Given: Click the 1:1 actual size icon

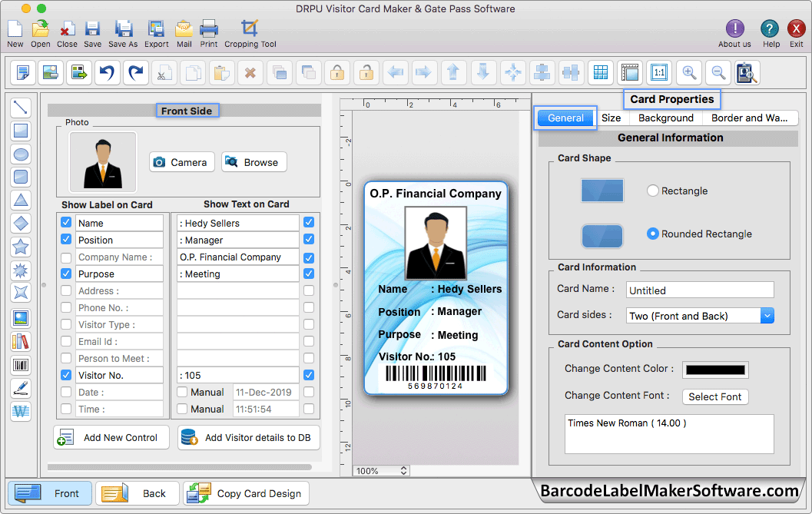Looking at the screenshot, I should [659, 72].
